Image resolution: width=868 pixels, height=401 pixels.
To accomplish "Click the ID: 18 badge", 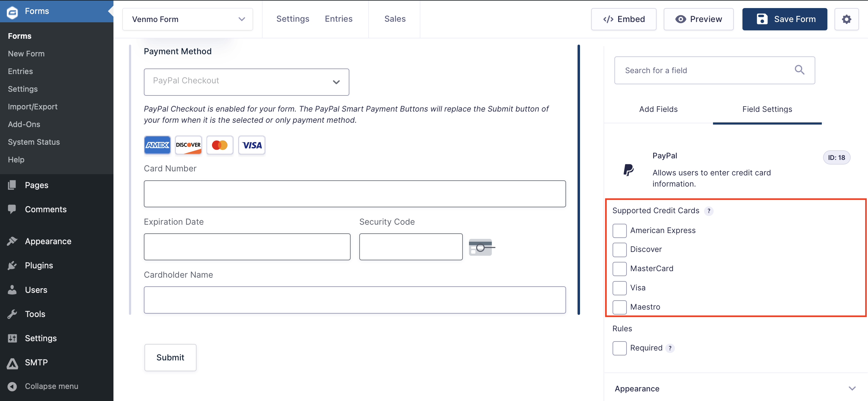I will coord(836,158).
